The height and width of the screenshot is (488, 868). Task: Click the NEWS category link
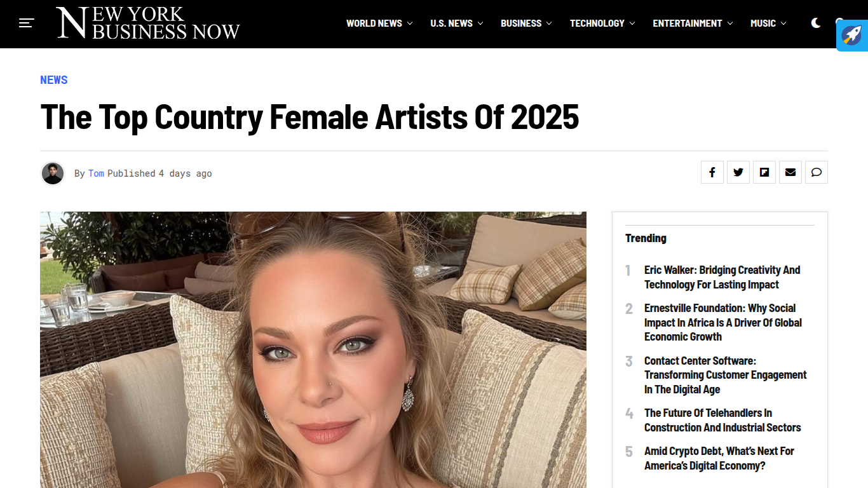(x=54, y=80)
